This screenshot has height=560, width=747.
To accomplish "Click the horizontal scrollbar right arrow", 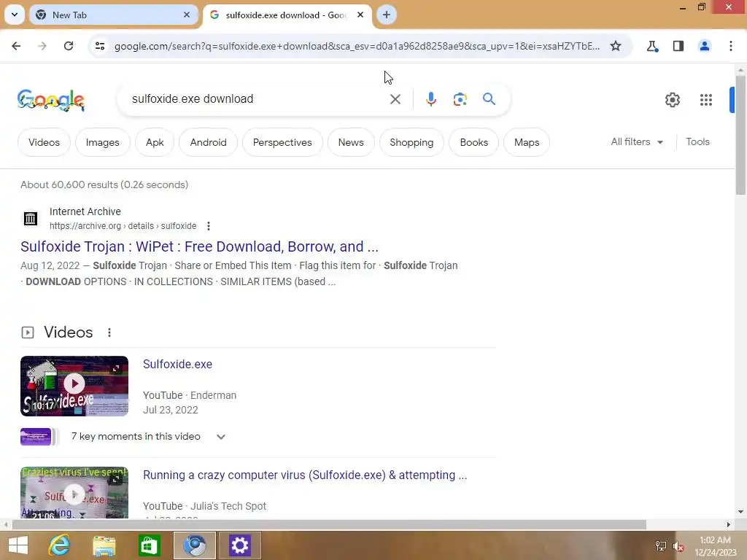I will [x=729, y=525].
